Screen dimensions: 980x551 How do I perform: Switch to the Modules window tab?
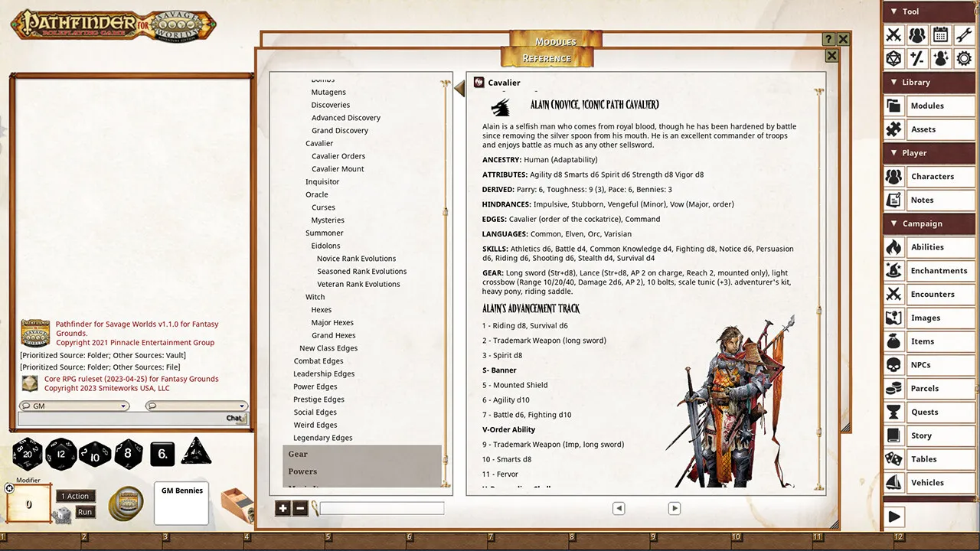pyautogui.click(x=556, y=41)
